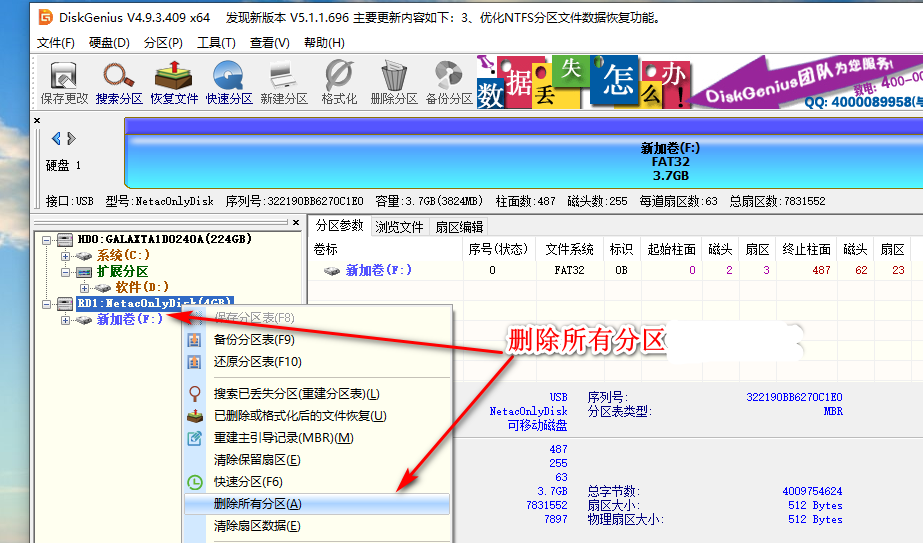Click the 终止柱面 column header

(806, 250)
